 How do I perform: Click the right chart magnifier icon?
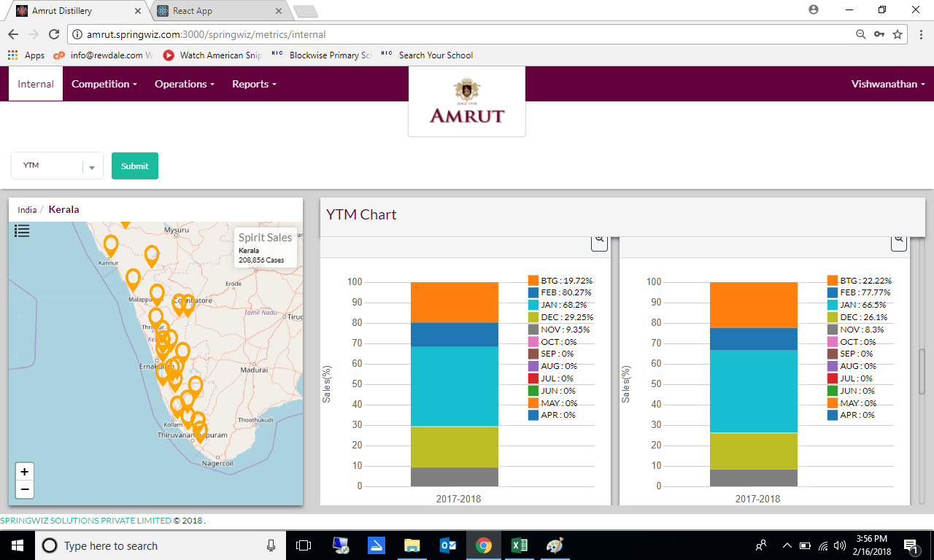(899, 241)
